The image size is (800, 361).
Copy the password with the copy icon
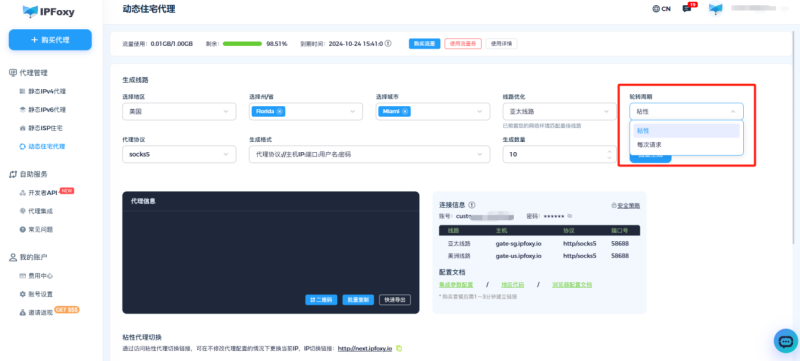point(570,216)
